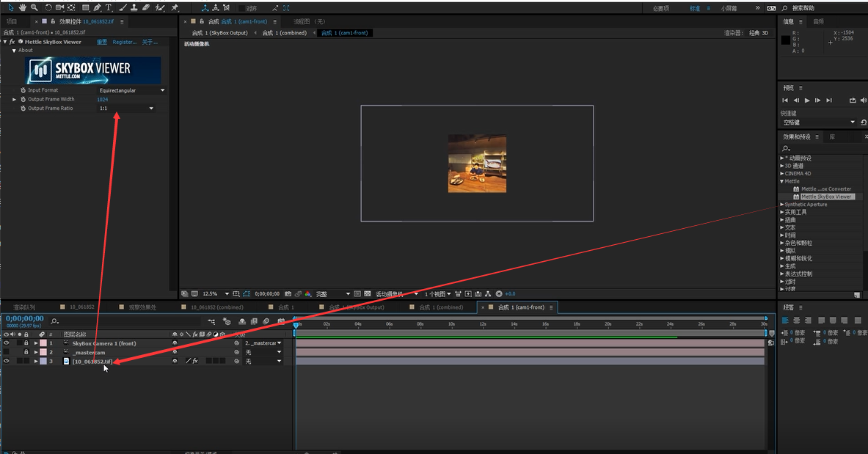
Task: Open parent dropdown for SkyBox Camera 1 layer
Action: tap(263, 343)
